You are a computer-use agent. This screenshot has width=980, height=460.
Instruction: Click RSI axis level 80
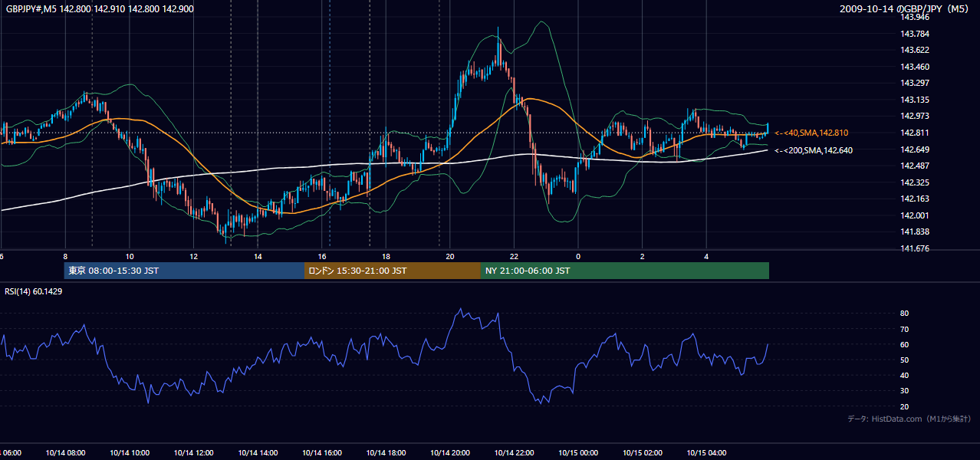pyautogui.click(x=904, y=314)
